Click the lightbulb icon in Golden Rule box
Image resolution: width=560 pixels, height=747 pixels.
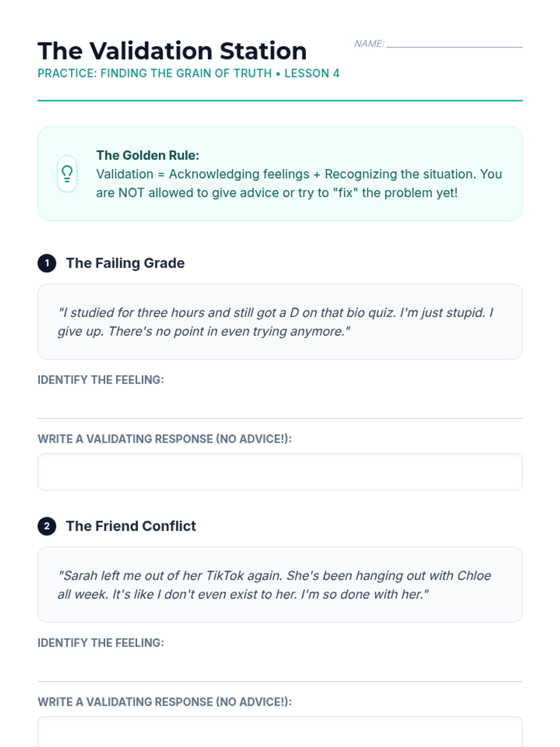coord(67,174)
